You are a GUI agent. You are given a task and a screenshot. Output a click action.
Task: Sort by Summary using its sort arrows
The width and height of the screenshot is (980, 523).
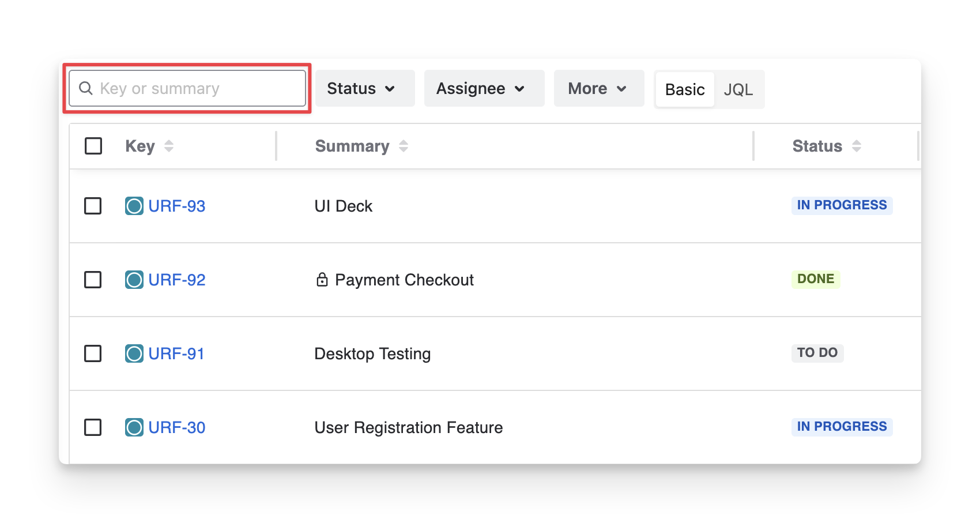pos(404,146)
